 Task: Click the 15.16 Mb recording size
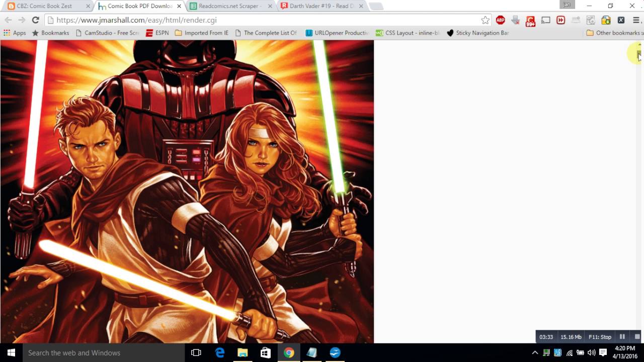[x=571, y=337]
